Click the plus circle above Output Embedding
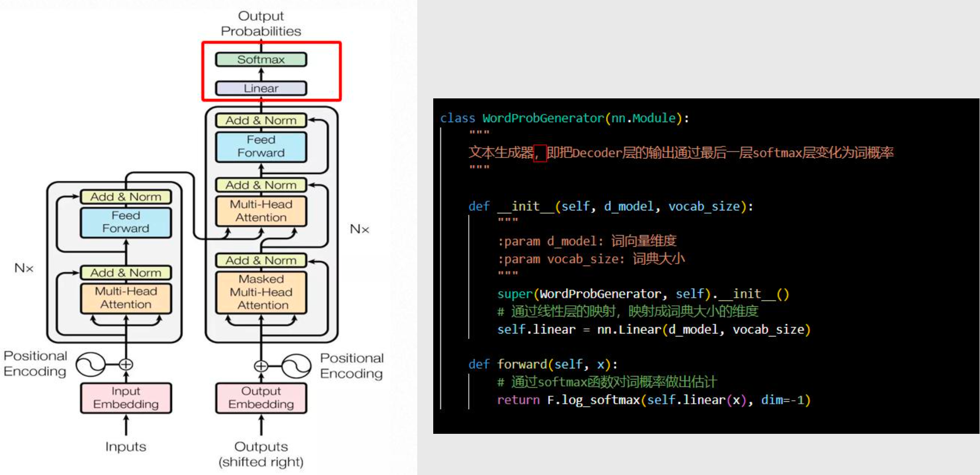The height and width of the screenshot is (475, 980). [261, 366]
